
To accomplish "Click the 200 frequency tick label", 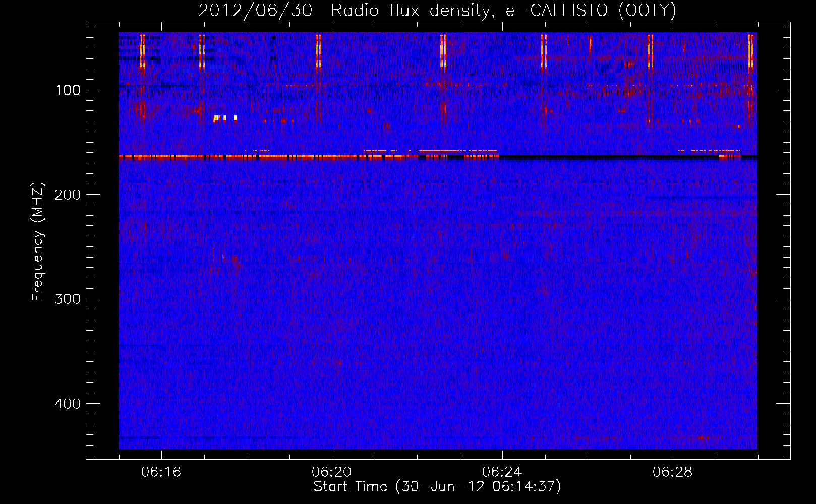I will point(68,195).
